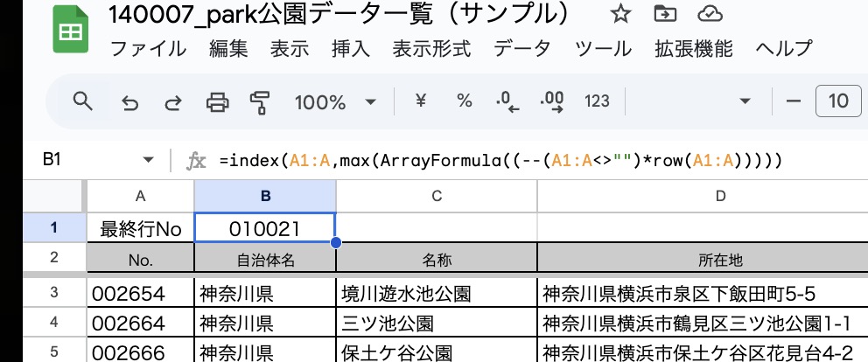Screen dimensions: 868x362
Task: Activate the paint format roller tool
Action: (x=260, y=102)
